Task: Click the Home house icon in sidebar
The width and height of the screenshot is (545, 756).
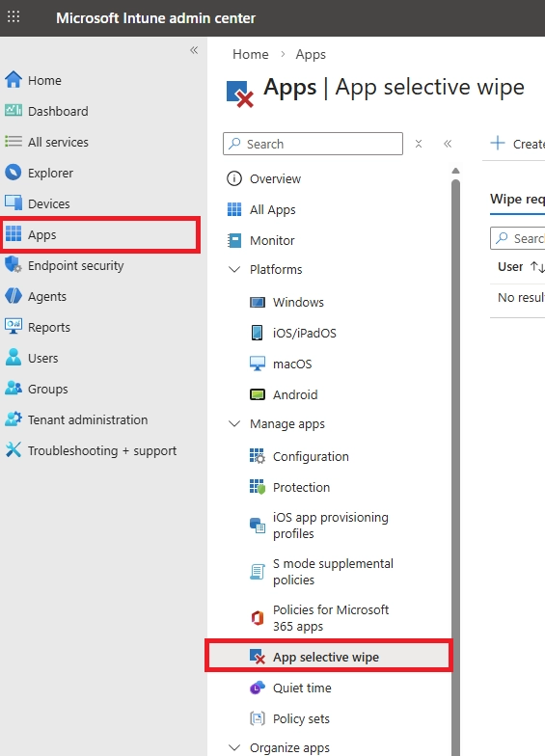Action: click(14, 80)
